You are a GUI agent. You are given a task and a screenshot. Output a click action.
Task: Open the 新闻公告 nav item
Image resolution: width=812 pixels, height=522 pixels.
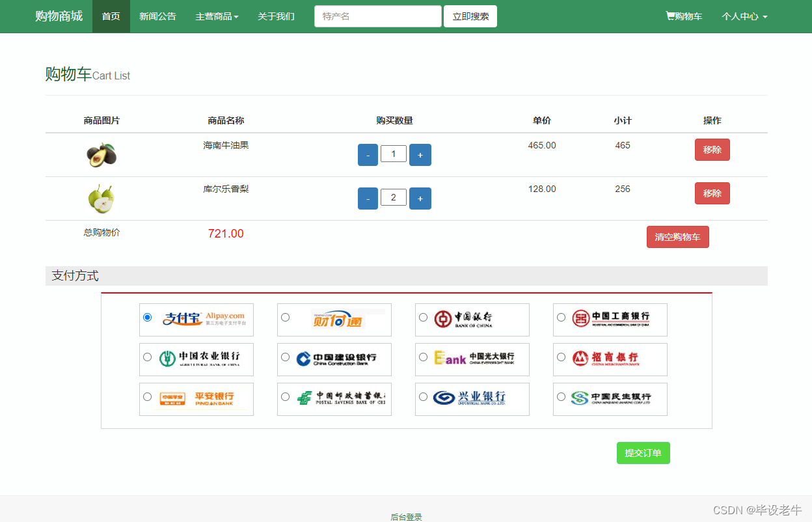click(157, 16)
